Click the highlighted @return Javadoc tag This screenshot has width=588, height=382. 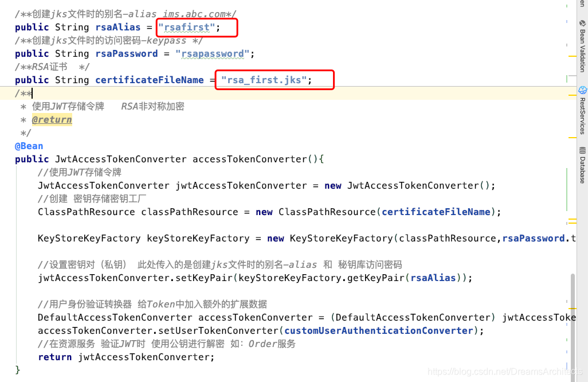[52, 120]
